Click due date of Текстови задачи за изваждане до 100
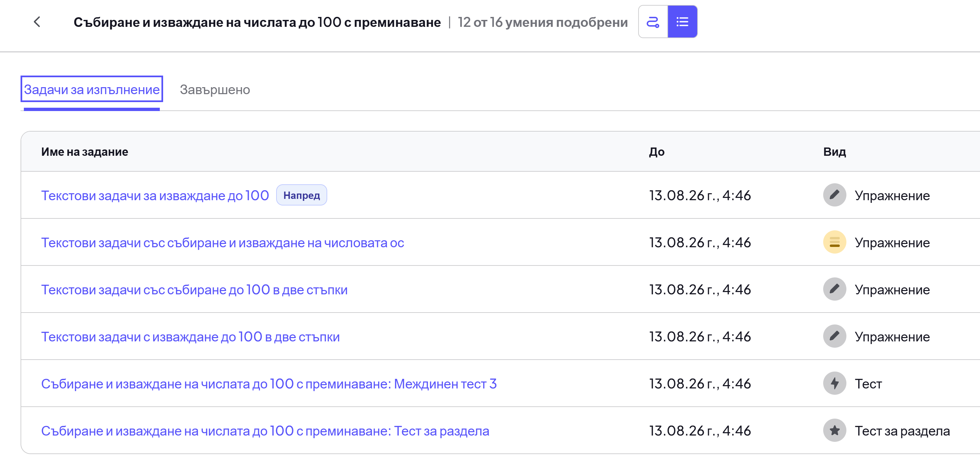 700,195
